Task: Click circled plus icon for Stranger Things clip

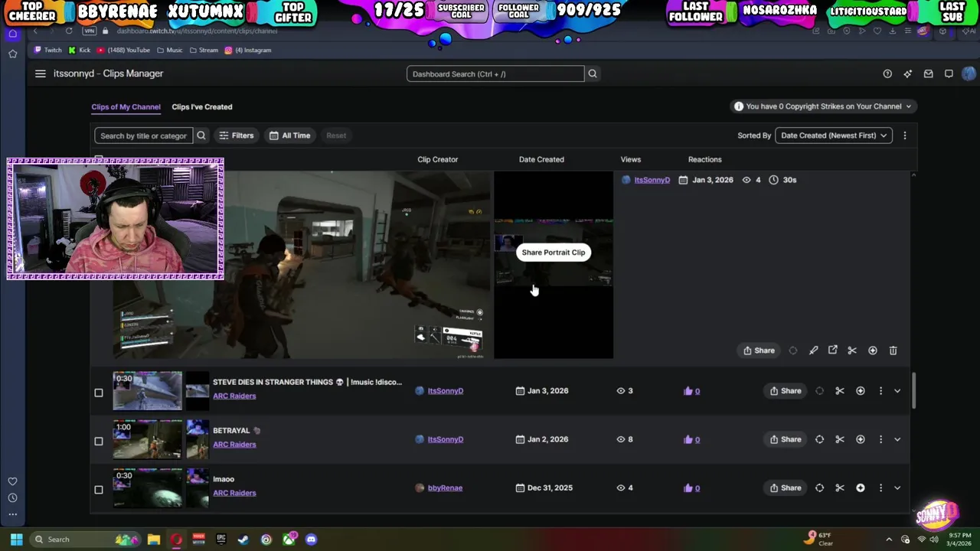Action: click(861, 391)
